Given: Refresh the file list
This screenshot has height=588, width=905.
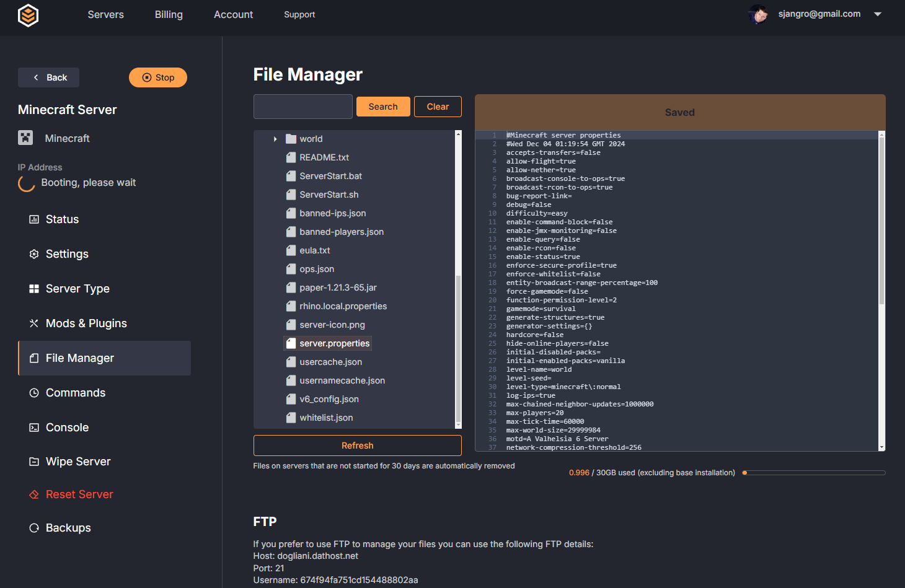Looking at the screenshot, I should (357, 445).
